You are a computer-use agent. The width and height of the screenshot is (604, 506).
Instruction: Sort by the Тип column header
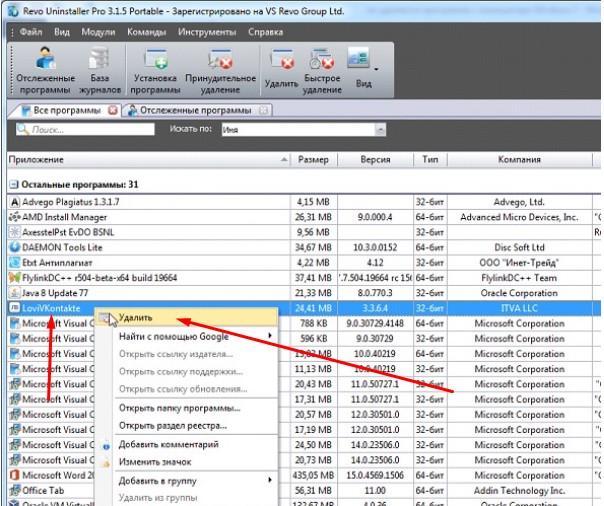pyautogui.click(x=430, y=159)
